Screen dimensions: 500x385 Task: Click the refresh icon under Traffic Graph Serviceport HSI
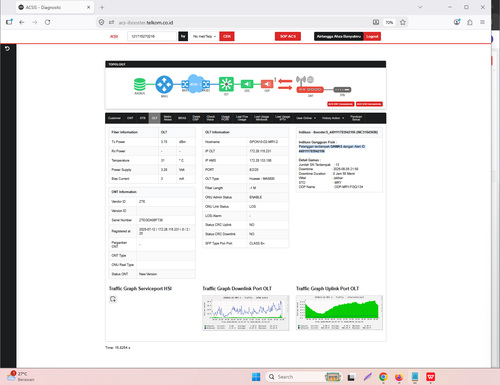click(113, 299)
